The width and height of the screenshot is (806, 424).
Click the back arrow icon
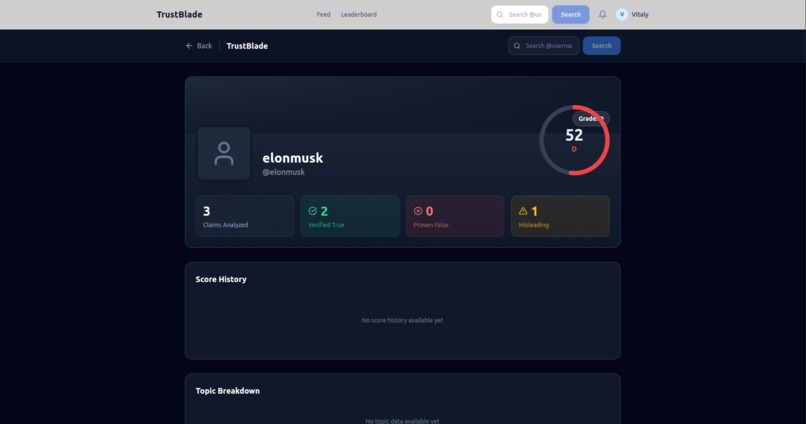click(x=189, y=46)
